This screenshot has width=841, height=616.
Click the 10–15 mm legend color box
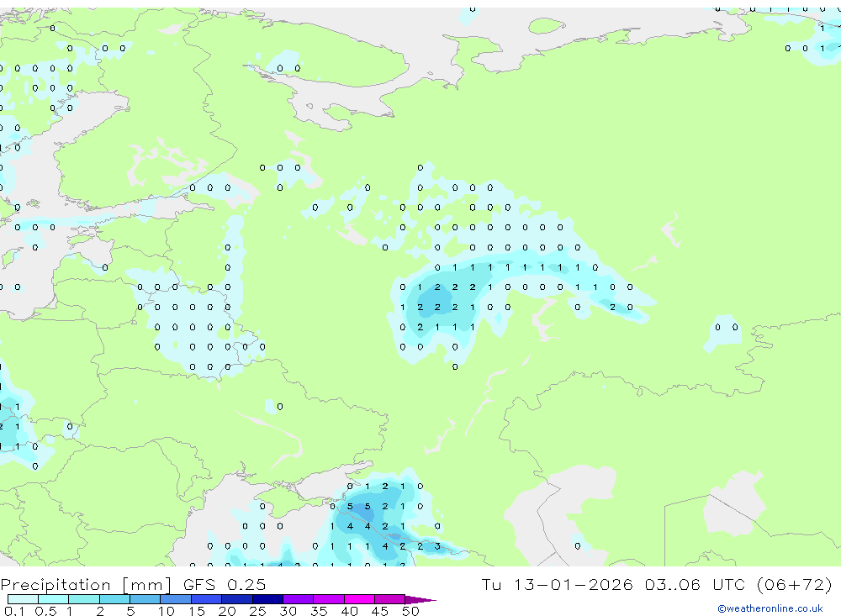point(176,599)
